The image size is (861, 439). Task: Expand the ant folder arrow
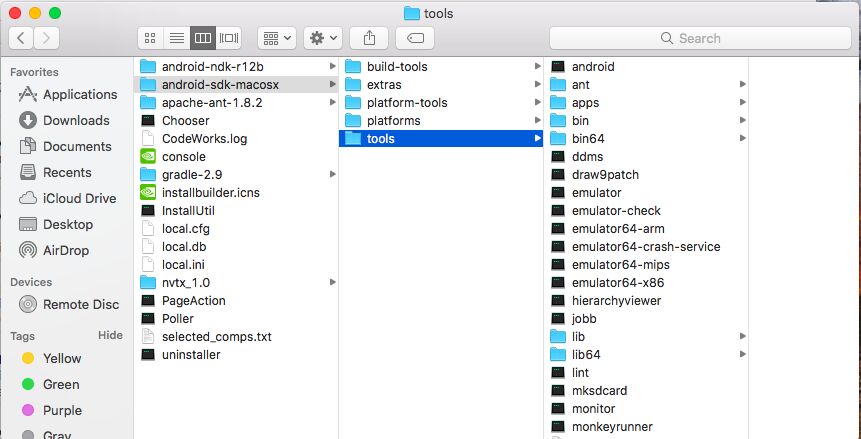(x=742, y=85)
